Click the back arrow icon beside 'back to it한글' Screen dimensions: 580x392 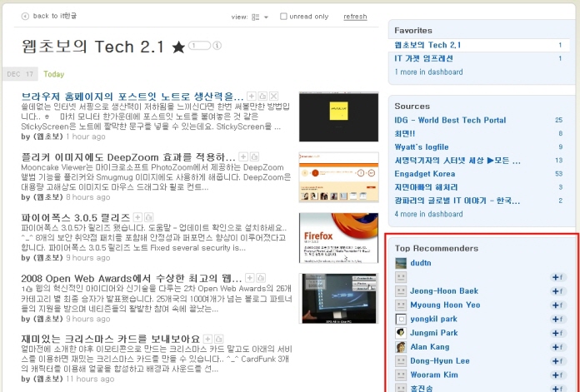tap(25, 17)
